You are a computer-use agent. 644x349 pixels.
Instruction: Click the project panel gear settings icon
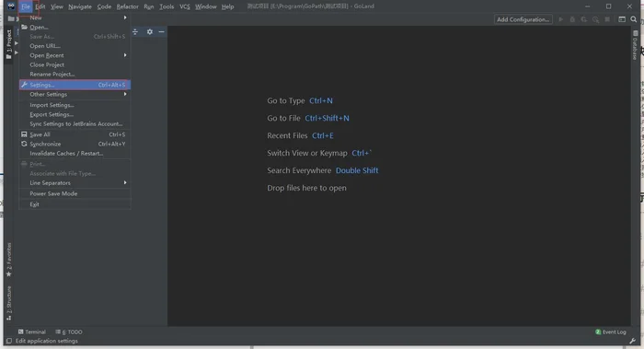(150, 31)
